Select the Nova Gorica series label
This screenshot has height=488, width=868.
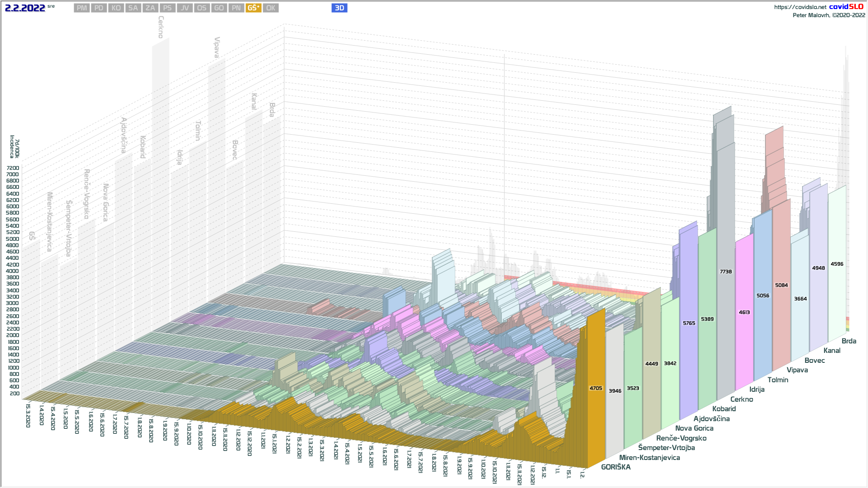(694, 428)
